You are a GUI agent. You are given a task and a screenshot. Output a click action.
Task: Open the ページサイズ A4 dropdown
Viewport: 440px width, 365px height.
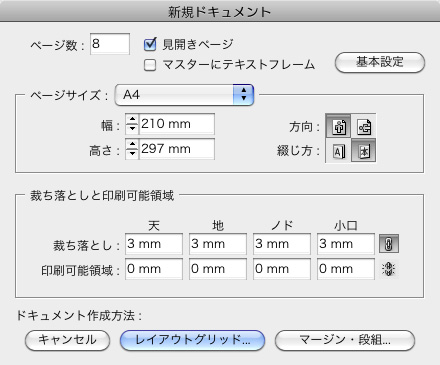pyautogui.click(x=184, y=95)
